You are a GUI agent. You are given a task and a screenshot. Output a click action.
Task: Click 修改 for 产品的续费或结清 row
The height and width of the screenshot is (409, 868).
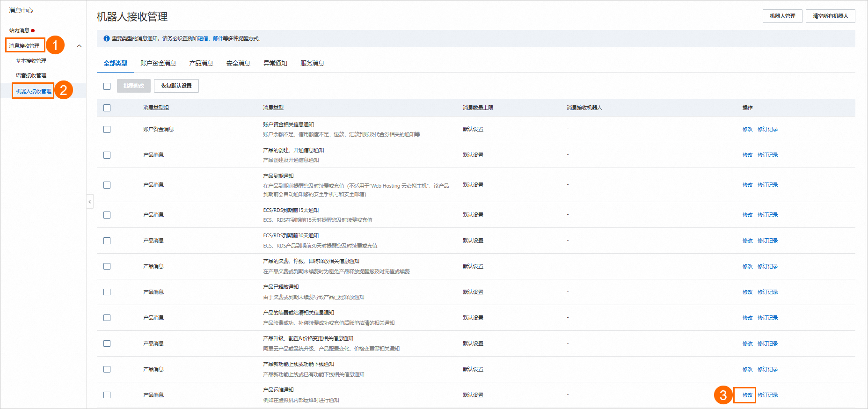tap(747, 318)
